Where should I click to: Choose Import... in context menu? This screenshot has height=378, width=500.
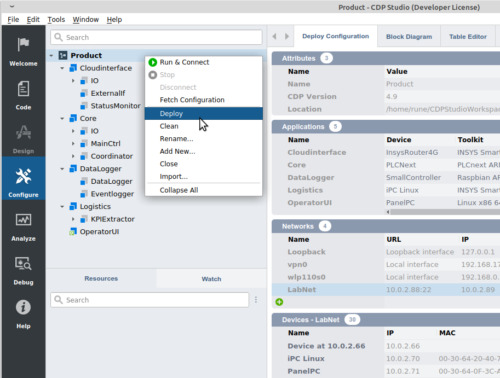[204, 177]
